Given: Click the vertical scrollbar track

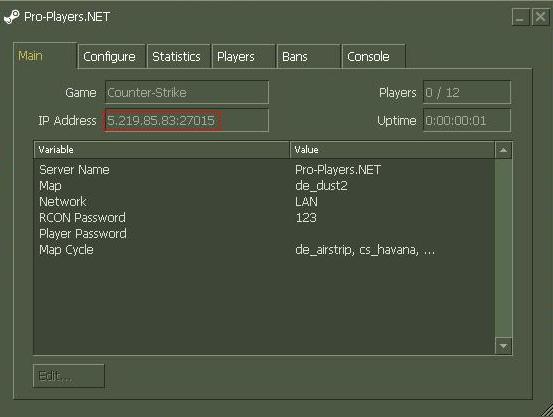Looking at the screenshot, I should (503, 248).
